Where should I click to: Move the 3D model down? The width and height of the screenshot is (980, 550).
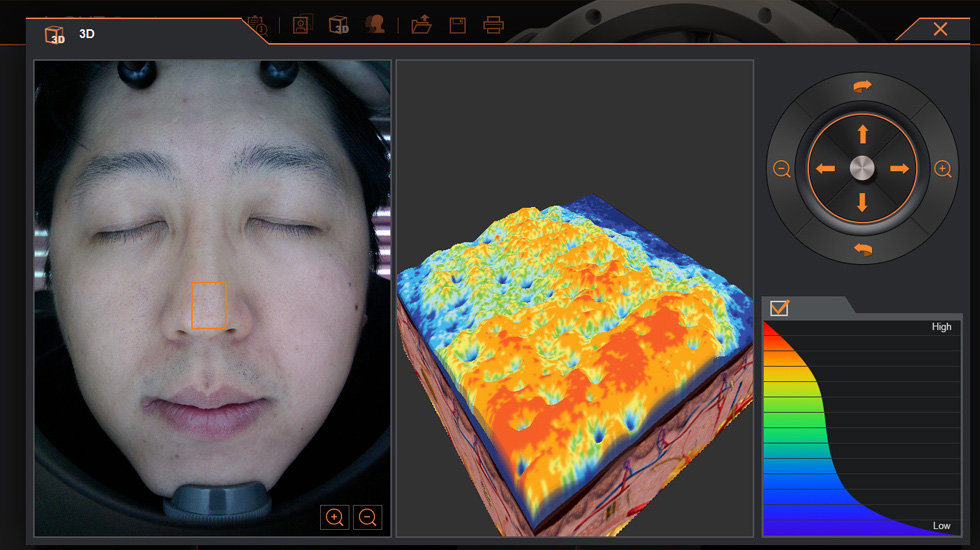click(862, 202)
